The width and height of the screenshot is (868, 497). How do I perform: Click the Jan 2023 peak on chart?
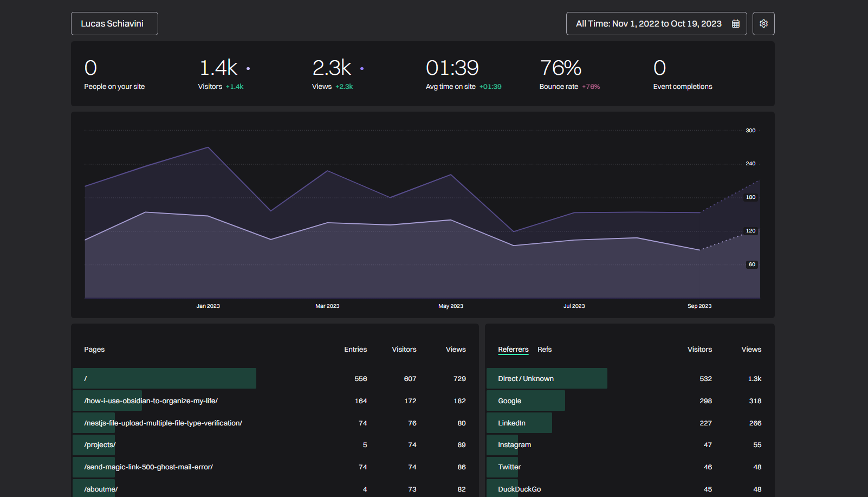pyautogui.click(x=208, y=148)
